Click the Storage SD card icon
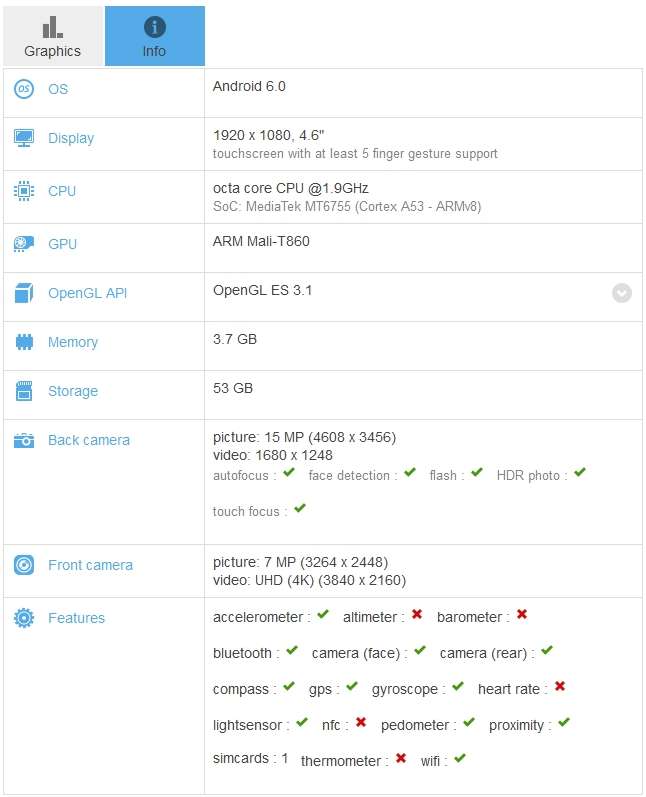This screenshot has height=797, width=646. [x=24, y=391]
